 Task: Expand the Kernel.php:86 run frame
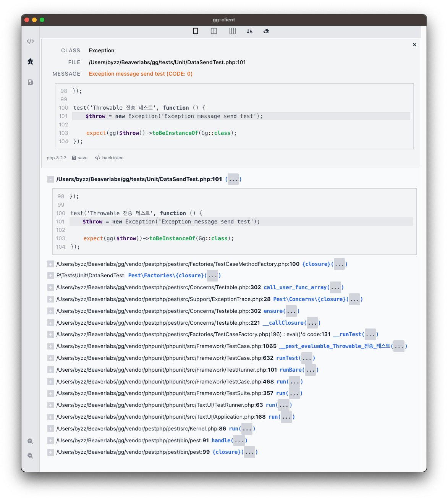click(50, 429)
